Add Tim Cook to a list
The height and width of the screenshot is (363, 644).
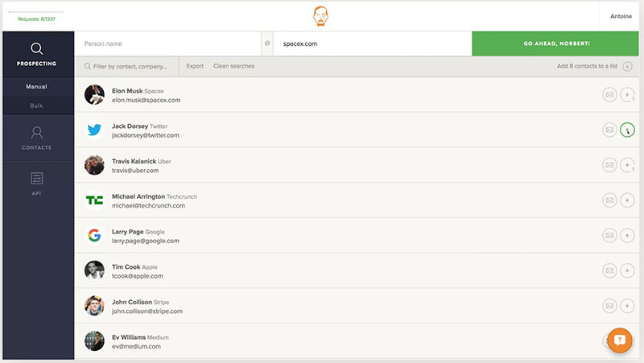coord(627,270)
